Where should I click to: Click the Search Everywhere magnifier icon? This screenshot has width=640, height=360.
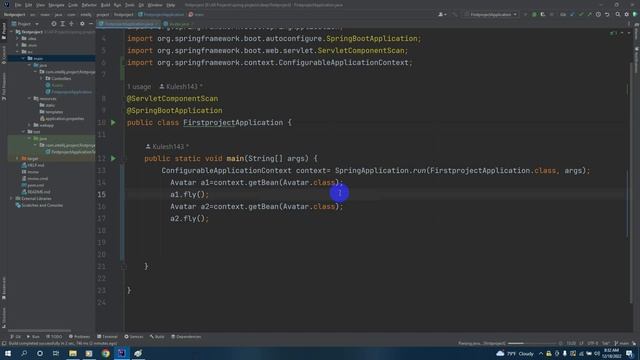618,14
